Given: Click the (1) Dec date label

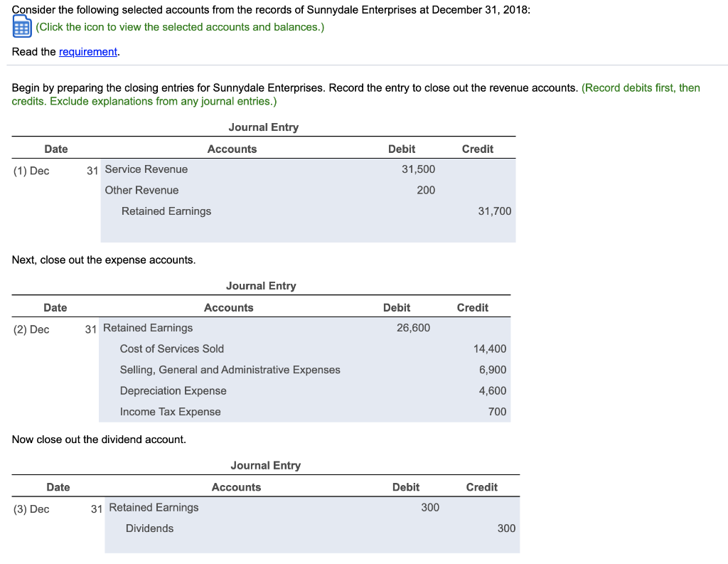Looking at the screenshot, I should (x=31, y=171).
